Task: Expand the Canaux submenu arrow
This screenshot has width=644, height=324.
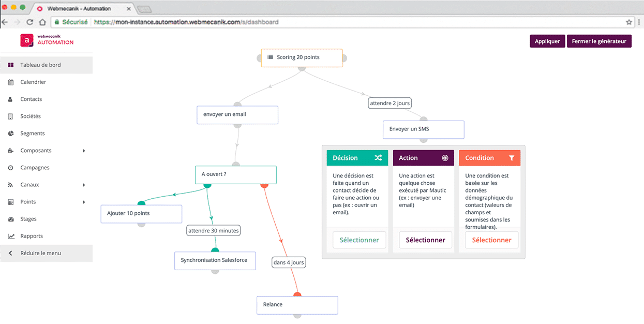Action: 83,184
